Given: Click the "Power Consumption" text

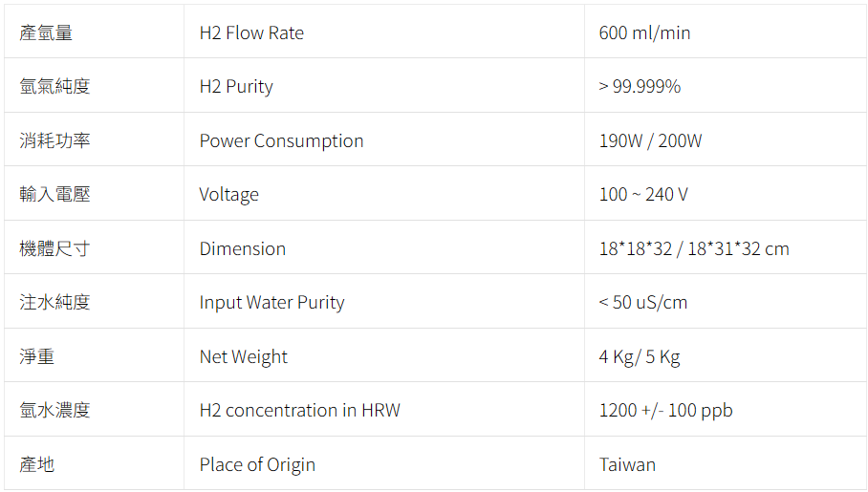Looking at the screenshot, I should tap(281, 140).
